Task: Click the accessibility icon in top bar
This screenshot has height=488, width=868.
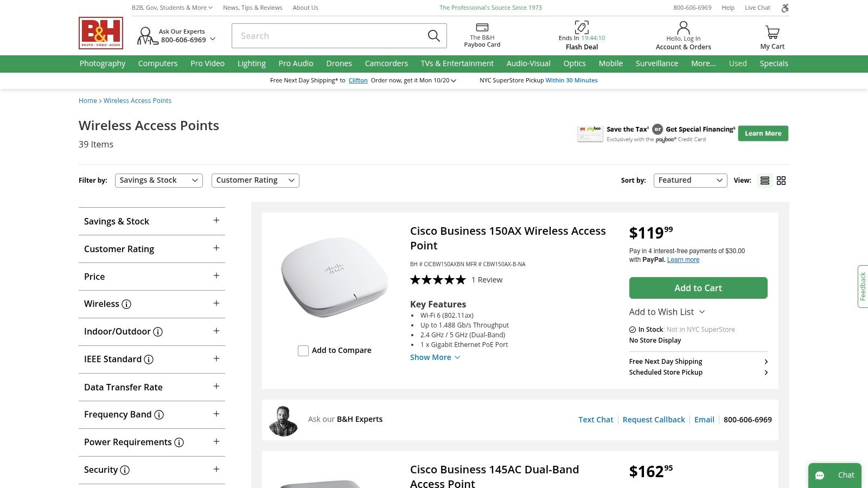Action: [x=784, y=8]
